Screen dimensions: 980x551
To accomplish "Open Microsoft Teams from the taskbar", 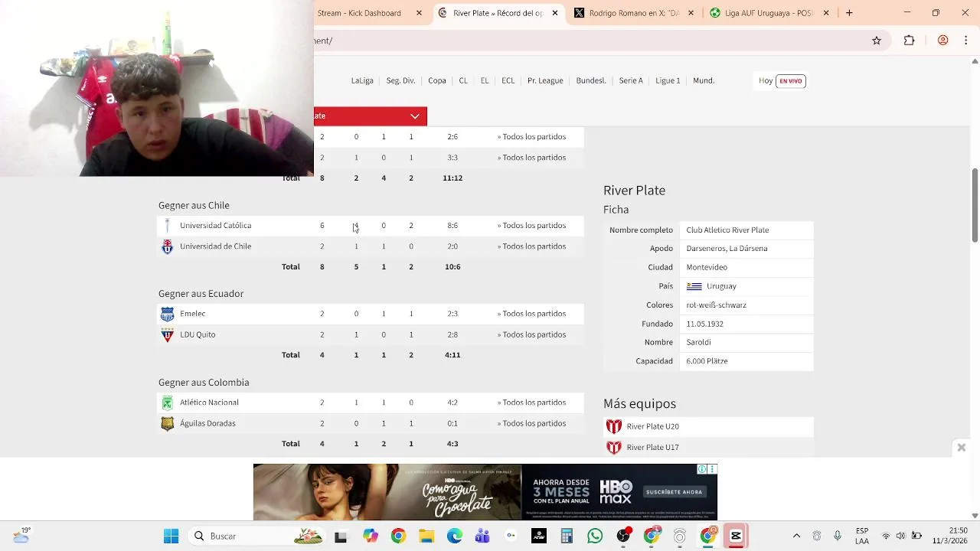I will (x=482, y=536).
